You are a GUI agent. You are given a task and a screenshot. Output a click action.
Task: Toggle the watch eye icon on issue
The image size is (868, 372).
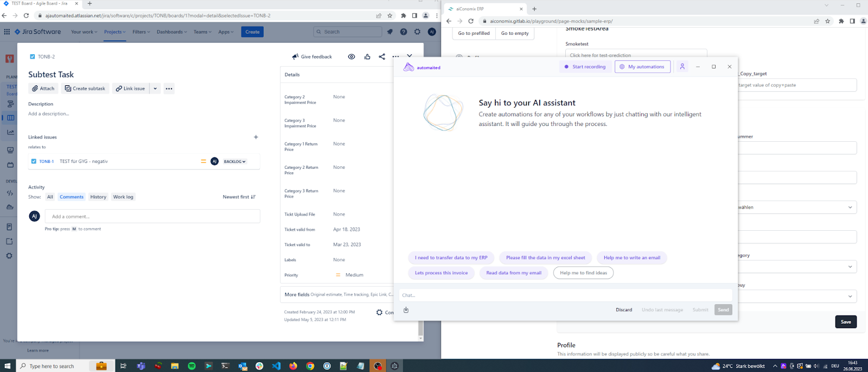352,56
